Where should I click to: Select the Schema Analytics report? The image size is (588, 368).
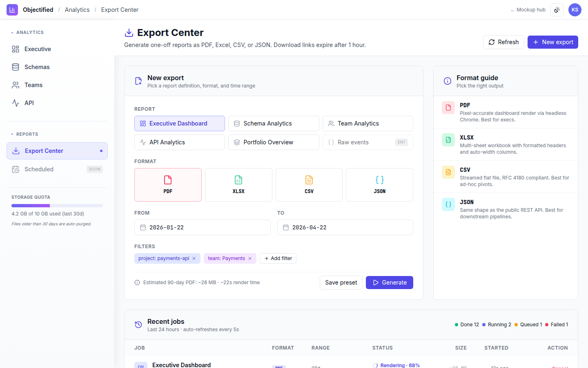(x=274, y=123)
